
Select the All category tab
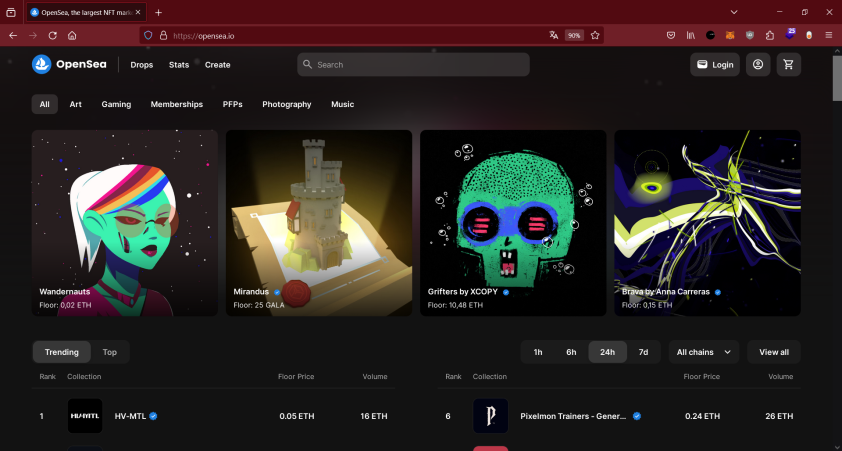pos(45,104)
